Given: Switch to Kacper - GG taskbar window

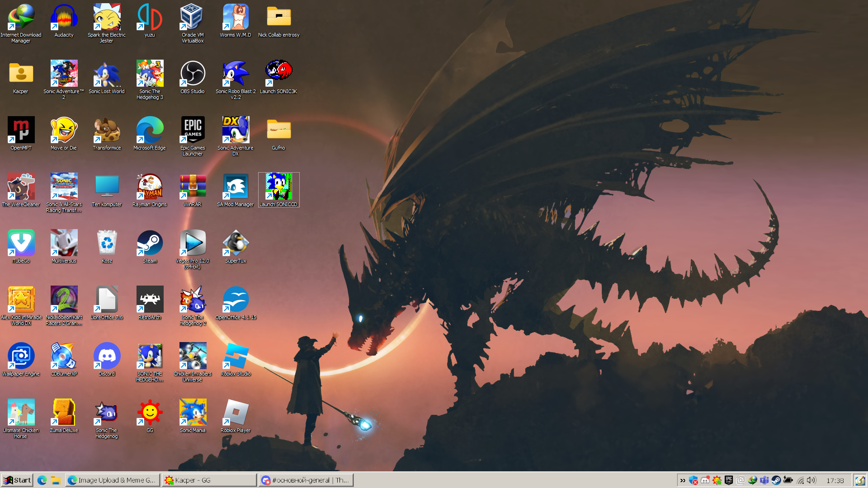Looking at the screenshot, I should pos(209,480).
